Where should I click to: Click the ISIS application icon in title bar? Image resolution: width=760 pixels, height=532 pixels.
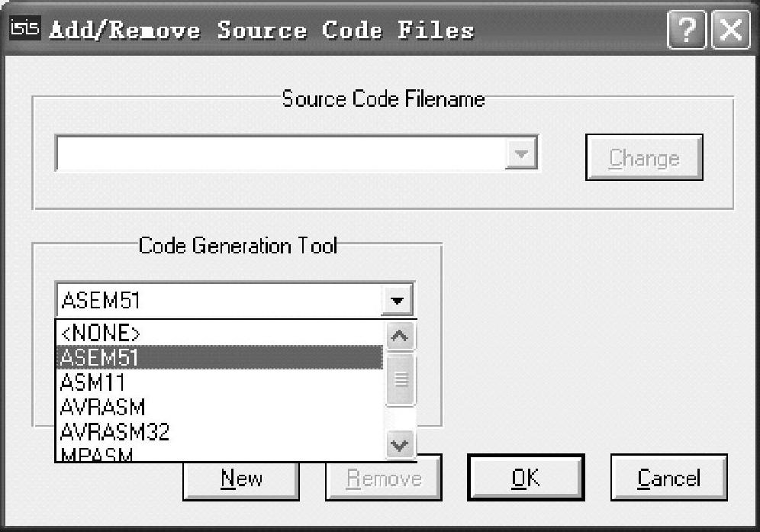[24, 27]
